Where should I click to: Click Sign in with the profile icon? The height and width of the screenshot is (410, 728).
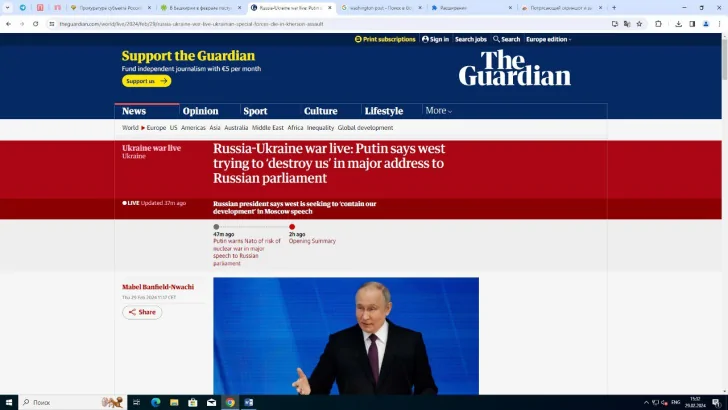tap(435, 39)
